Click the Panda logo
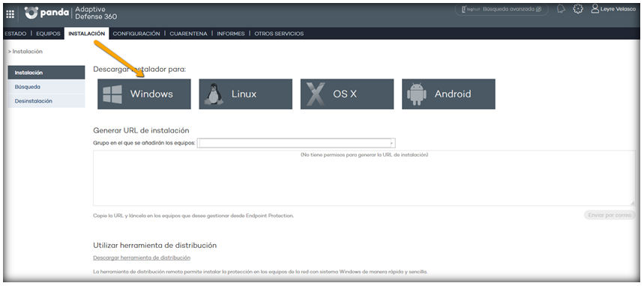This screenshot has width=644, height=286. pyautogui.click(x=46, y=13)
